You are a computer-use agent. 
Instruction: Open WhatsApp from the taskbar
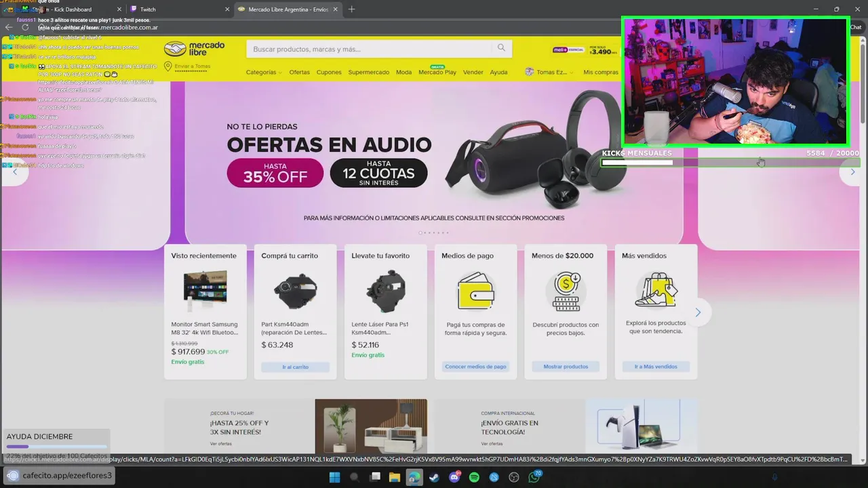click(534, 477)
